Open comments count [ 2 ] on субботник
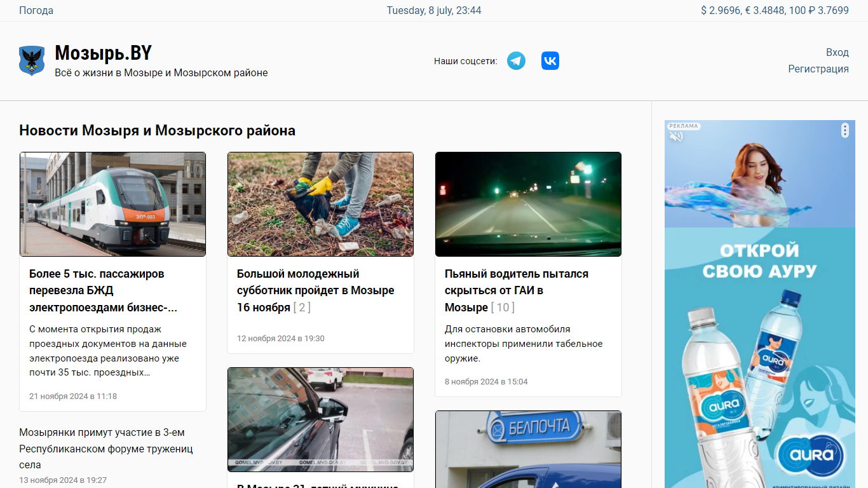Viewport: 868px width, 488px height. [302, 308]
